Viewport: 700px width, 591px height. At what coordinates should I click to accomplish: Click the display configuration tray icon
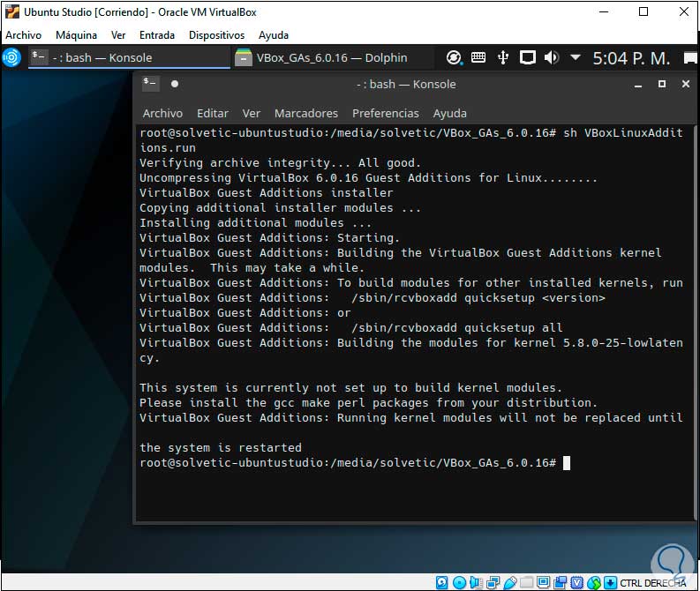pyautogui.click(x=527, y=57)
